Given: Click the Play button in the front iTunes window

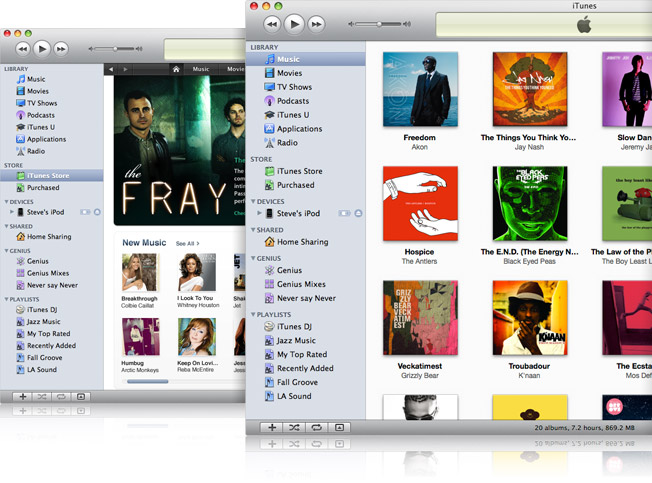Looking at the screenshot, I should [x=294, y=23].
